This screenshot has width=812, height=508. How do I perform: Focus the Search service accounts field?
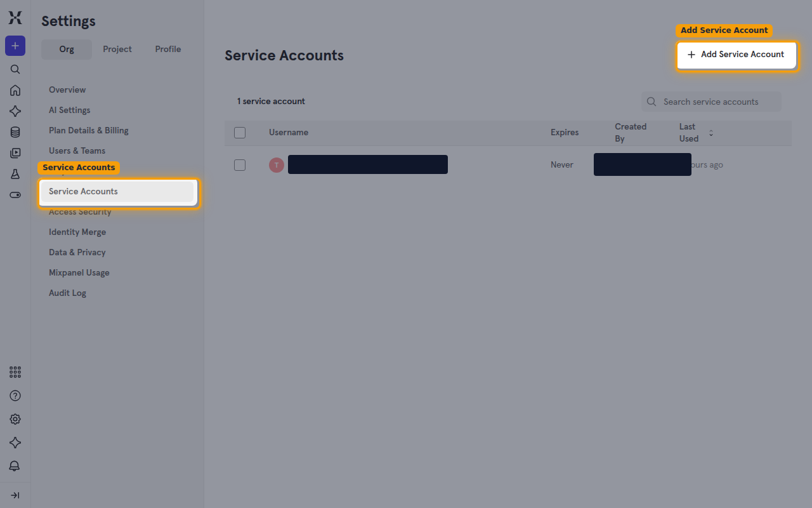711,102
